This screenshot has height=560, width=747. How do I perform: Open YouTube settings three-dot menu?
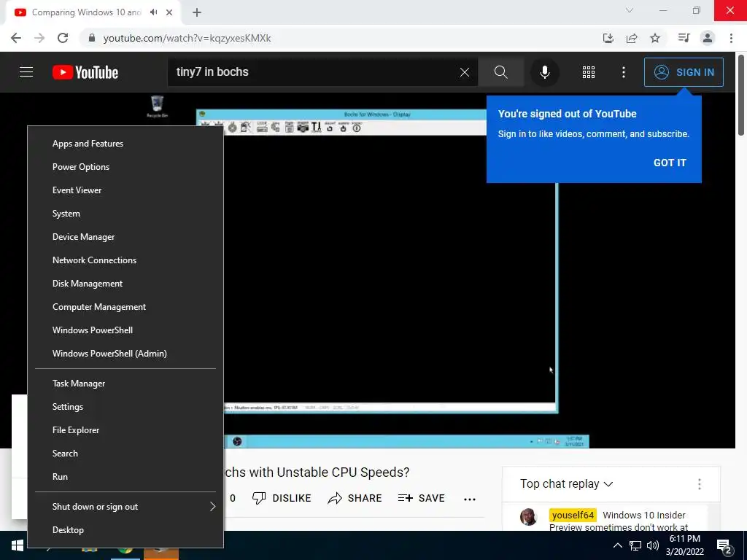(x=624, y=72)
